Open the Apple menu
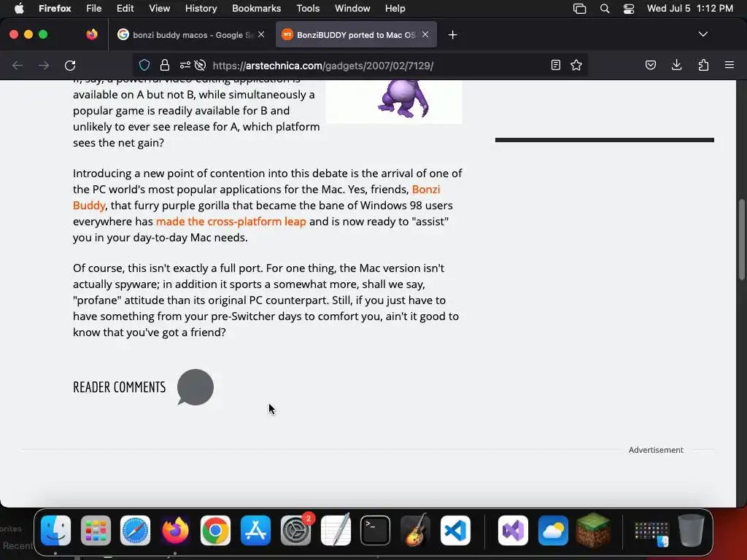This screenshot has width=747, height=560. click(x=19, y=9)
